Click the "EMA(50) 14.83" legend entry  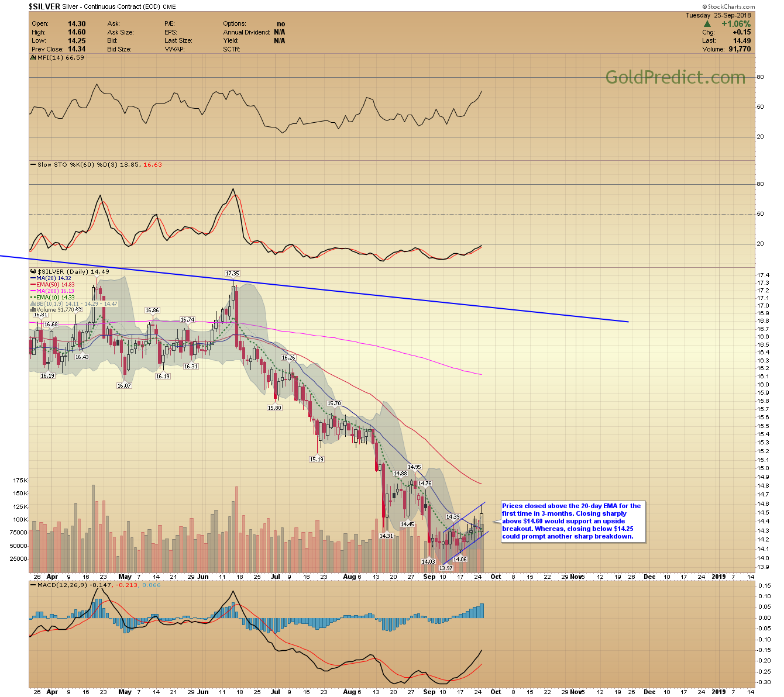pos(55,285)
